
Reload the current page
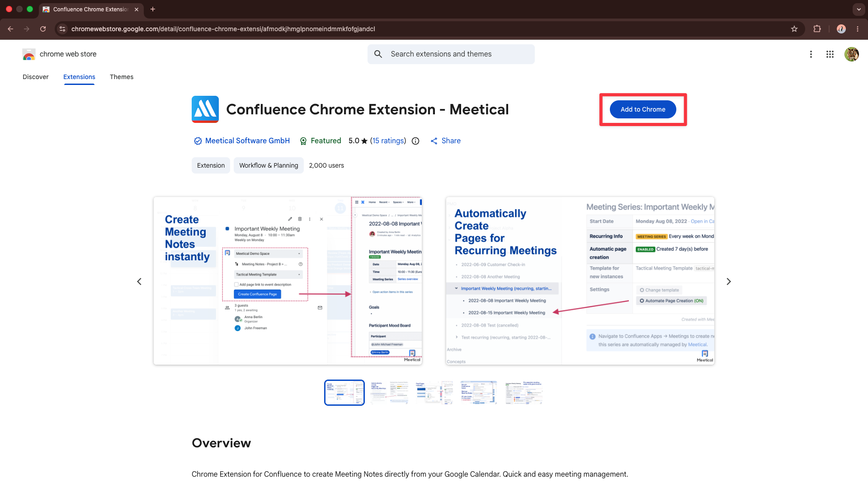coord(43,29)
